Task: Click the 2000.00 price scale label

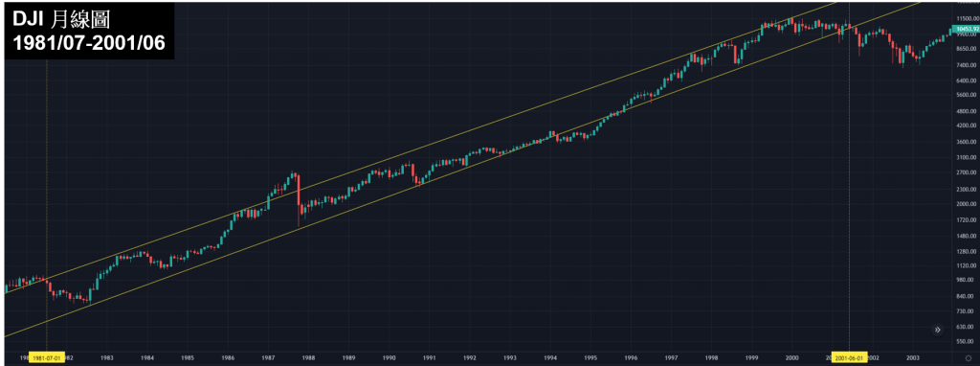Action: tap(967, 204)
